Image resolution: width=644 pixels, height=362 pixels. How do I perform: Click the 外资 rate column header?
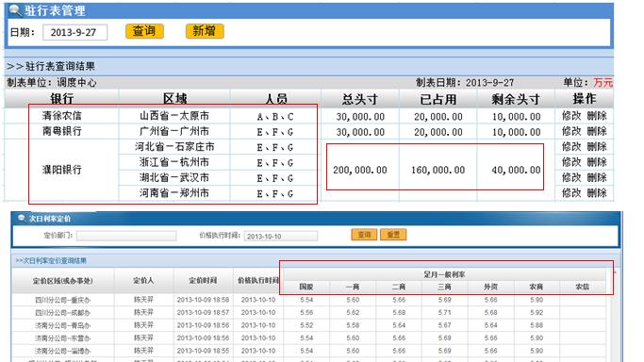coord(491,287)
